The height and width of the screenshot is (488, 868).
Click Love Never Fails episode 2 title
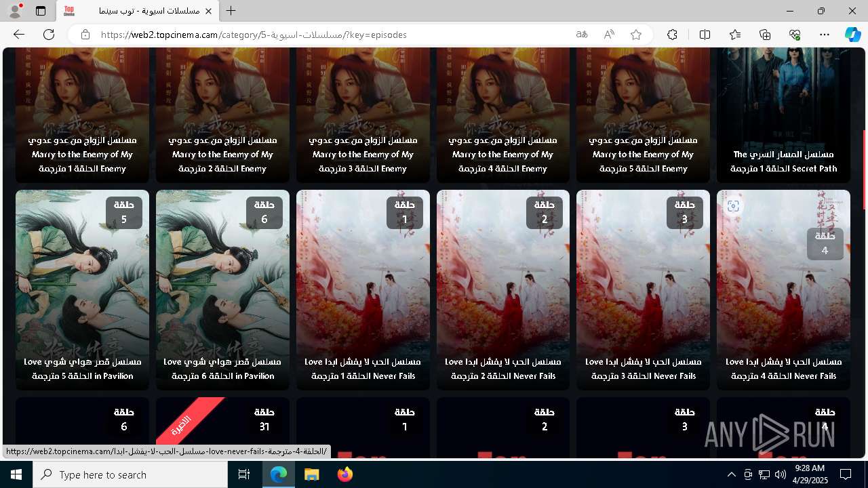tap(503, 369)
